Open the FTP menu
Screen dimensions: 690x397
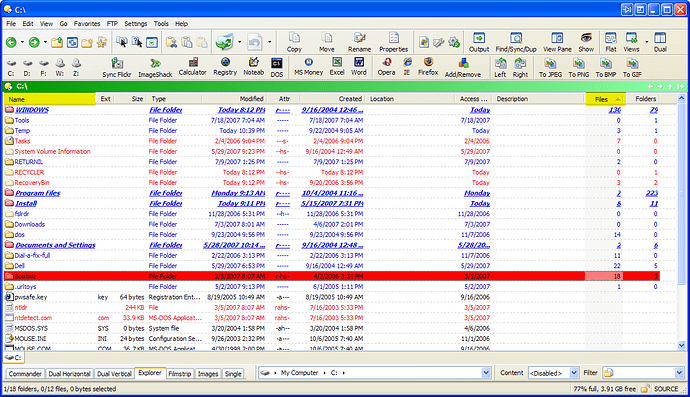112,24
